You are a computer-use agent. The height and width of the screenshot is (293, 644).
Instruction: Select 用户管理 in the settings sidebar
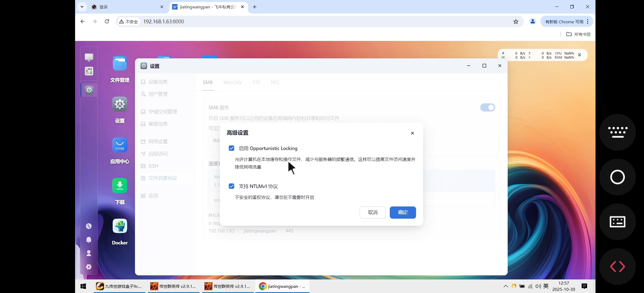pyautogui.click(x=157, y=94)
